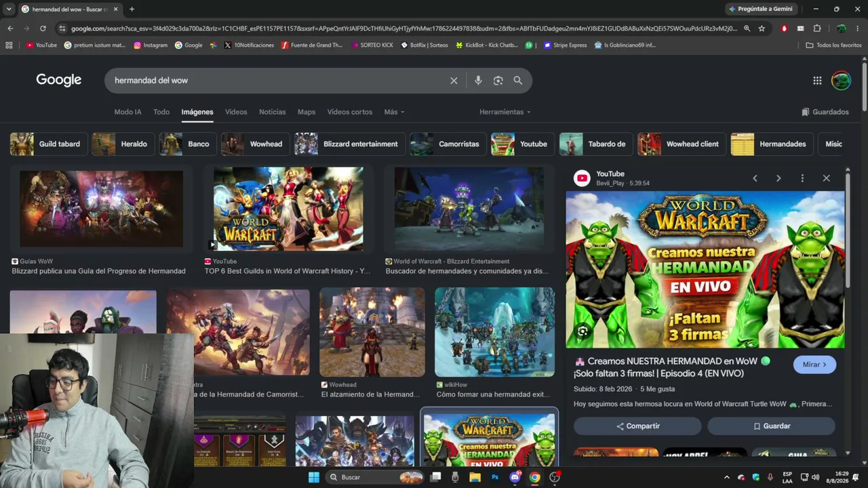The width and height of the screenshot is (868, 488).
Task: Filter images by Hermandades chip
Action: tap(772, 144)
